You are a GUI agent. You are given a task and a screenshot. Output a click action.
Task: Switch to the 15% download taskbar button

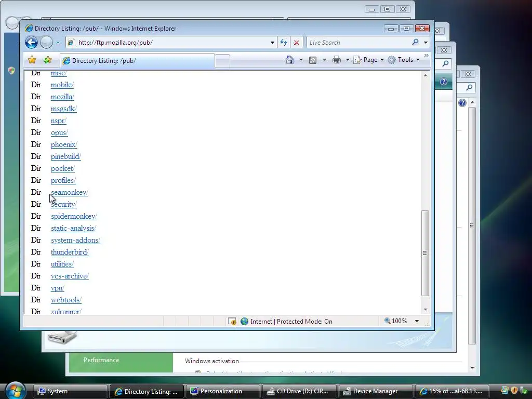point(451,391)
